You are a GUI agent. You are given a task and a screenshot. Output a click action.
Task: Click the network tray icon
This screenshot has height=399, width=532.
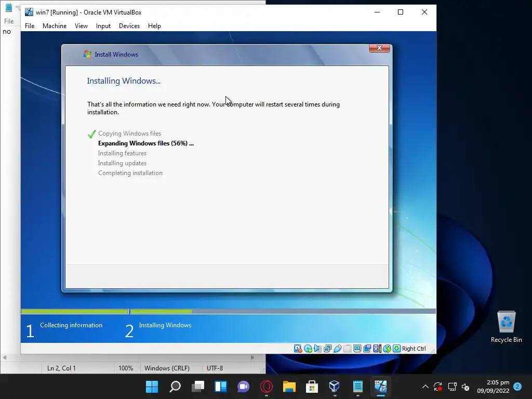(452, 387)
